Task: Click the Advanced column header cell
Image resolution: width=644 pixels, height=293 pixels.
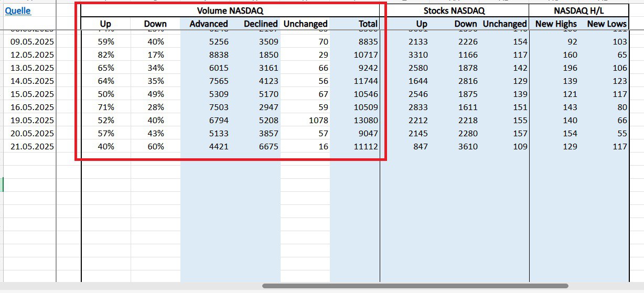Action: point(208,24)
